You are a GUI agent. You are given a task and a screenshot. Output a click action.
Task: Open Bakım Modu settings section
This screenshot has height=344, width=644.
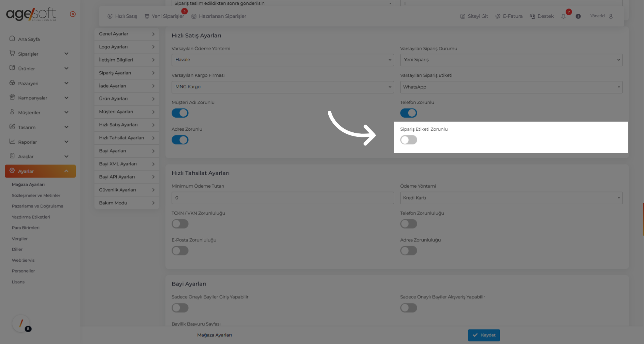(x=126, y=203)
